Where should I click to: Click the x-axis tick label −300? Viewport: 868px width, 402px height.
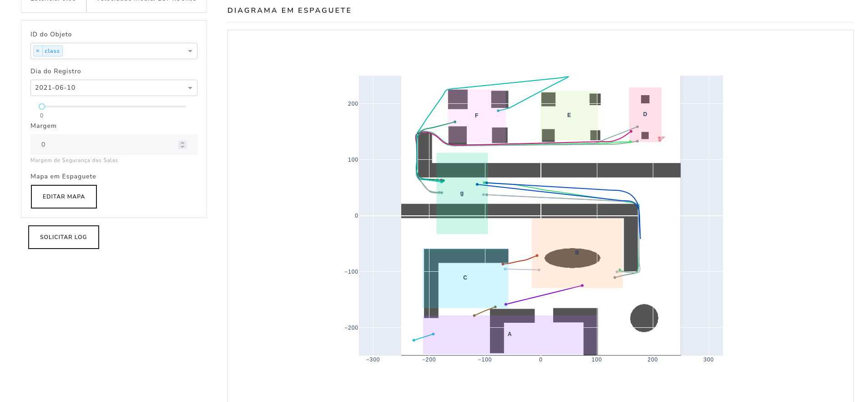(373, 360)
